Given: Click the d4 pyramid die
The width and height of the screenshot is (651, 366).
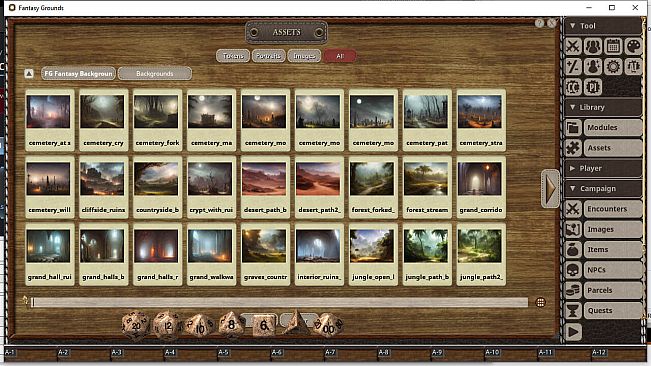Looking at the screenshot, I should coord(297,323).
